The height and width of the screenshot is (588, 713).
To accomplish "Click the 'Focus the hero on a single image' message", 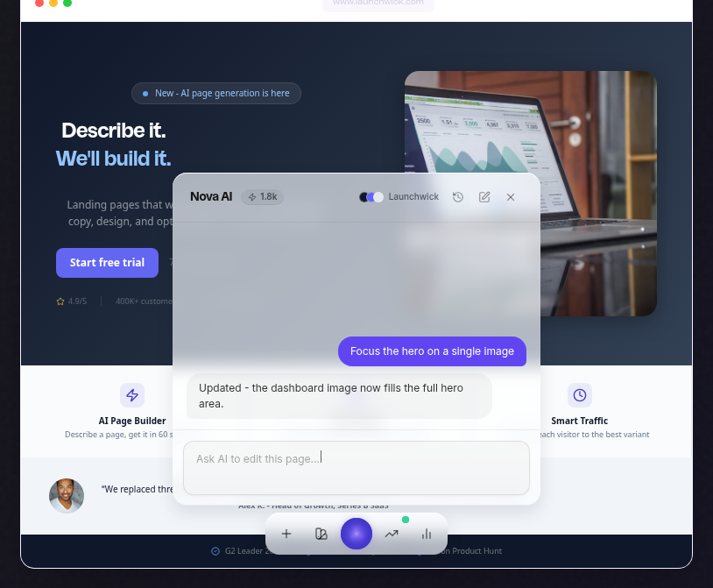I will point(432,351).
